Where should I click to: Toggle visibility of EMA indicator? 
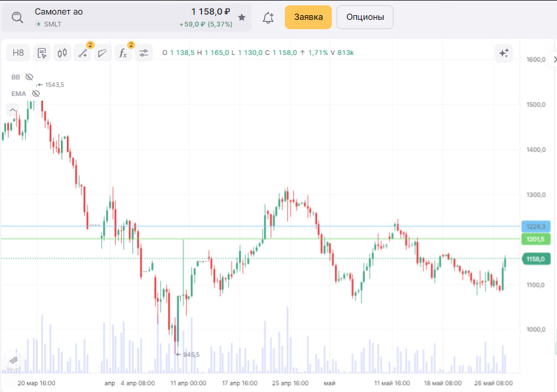point(36,93)
